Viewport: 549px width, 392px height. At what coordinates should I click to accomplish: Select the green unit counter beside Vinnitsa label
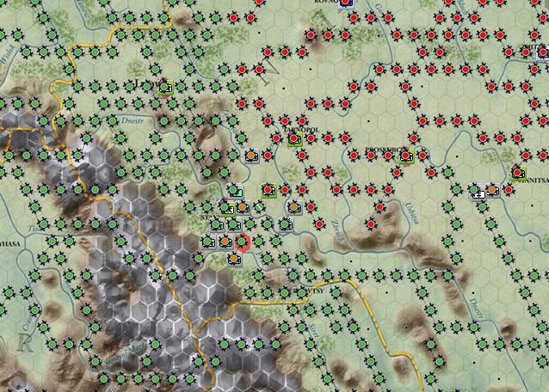(x=518, y=173)
